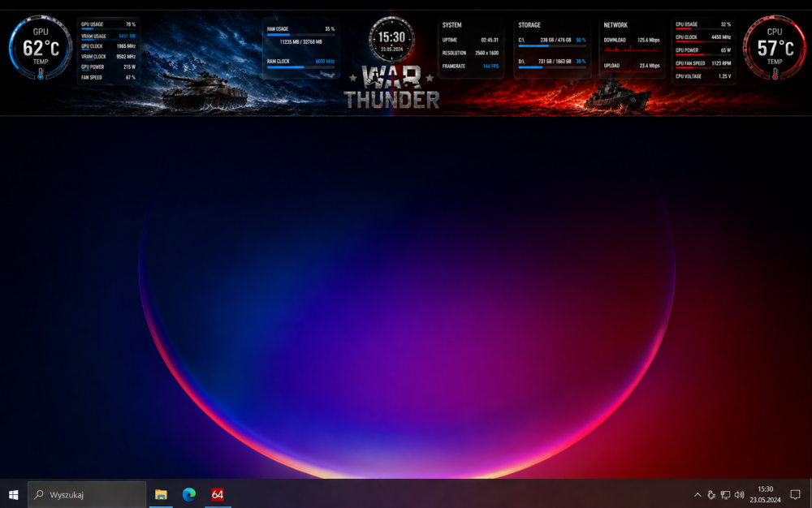The height and width of the screenshot is (508, 812).
Task: Open the taskbar clock and date
Action: click(765, 494)
